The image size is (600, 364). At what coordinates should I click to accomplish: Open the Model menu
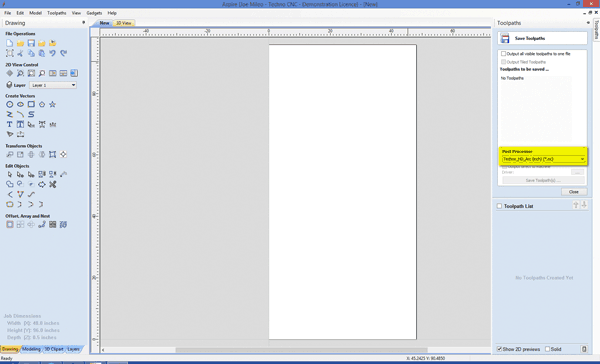pyautogui.click(x=35, y=13)
